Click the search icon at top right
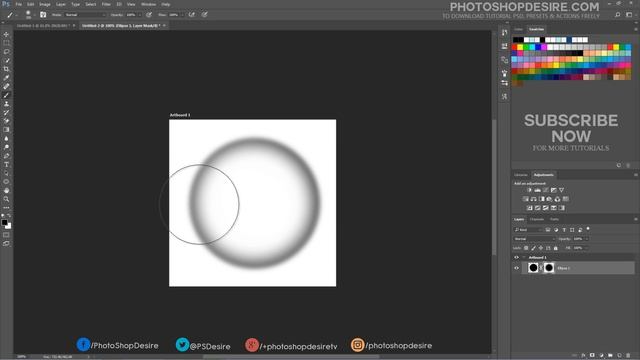This screenshot has width=640, height=360. point(618,15)
